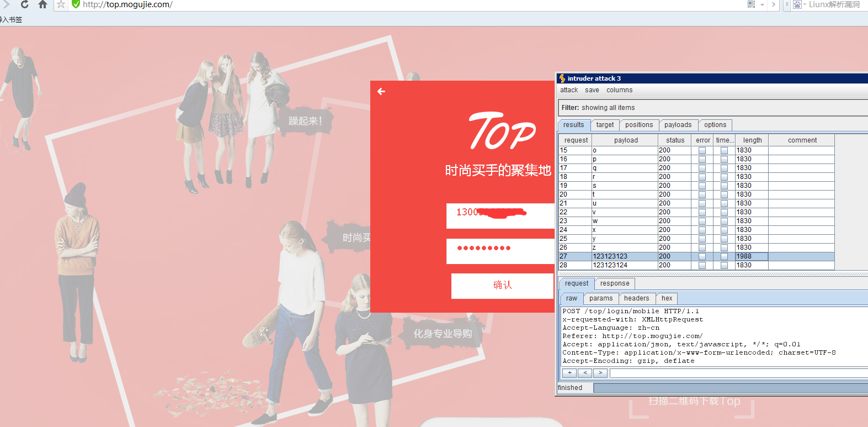This screenshot has width=868, height=427.
Task: Toggle error checkbox for request 15
Action: pos(702,150)
